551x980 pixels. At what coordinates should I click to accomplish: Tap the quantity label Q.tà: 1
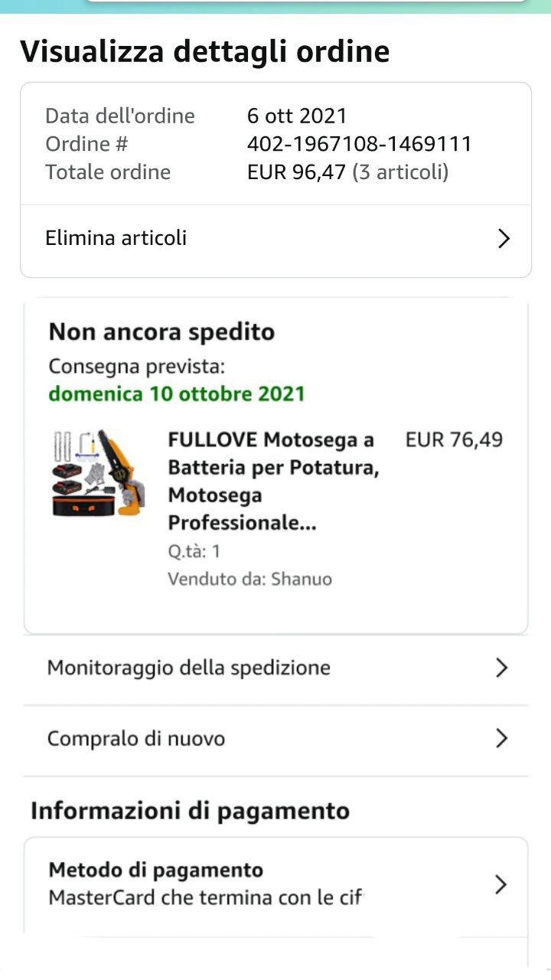[x=194, y=551]
